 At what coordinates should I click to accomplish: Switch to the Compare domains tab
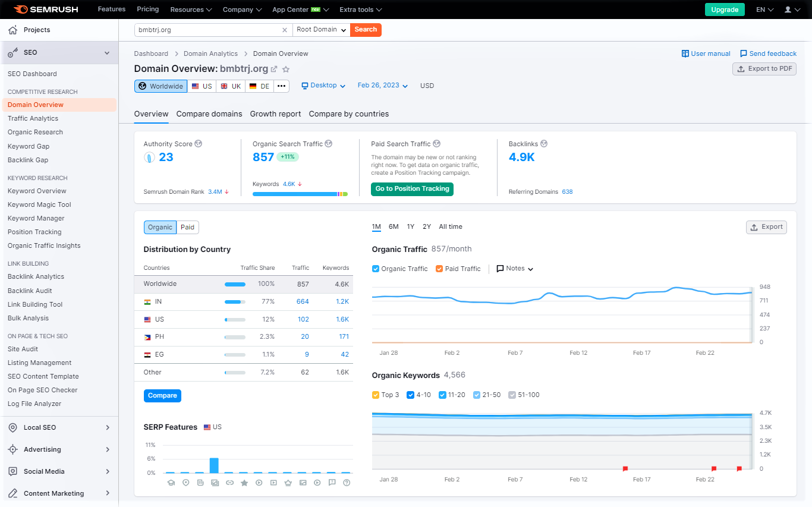click(x=209, y=114)
